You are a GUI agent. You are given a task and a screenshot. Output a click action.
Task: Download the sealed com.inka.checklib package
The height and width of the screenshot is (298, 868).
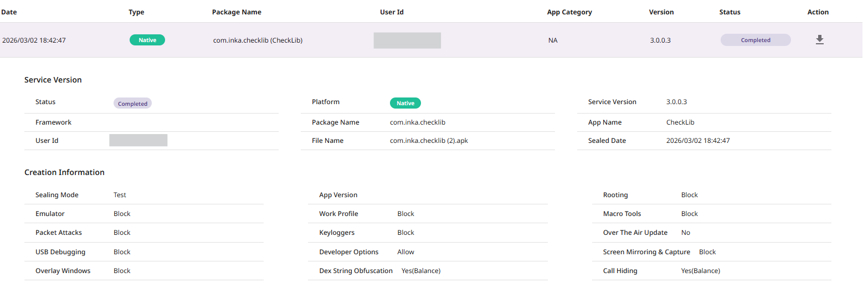click(820, 40)
